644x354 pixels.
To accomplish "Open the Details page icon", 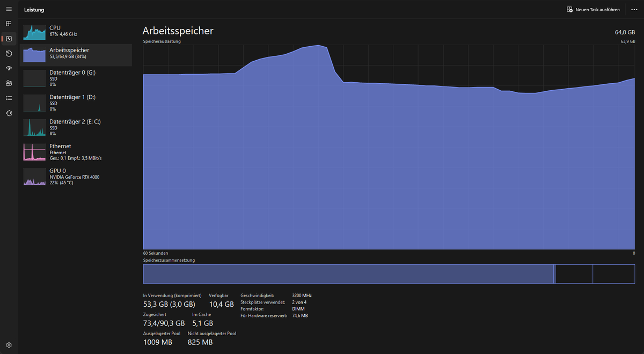I will point(9,98).
